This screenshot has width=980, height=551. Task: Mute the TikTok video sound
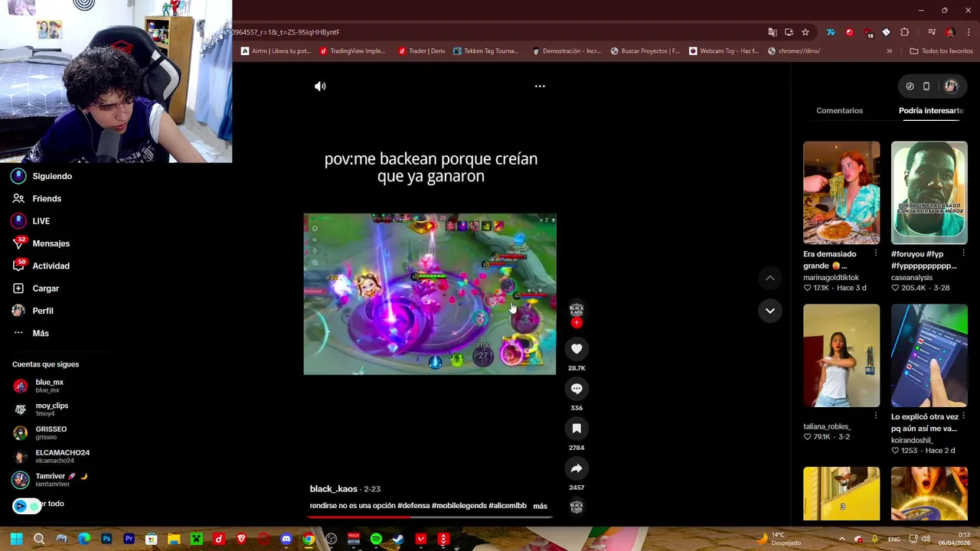click(x=320, y=86)
